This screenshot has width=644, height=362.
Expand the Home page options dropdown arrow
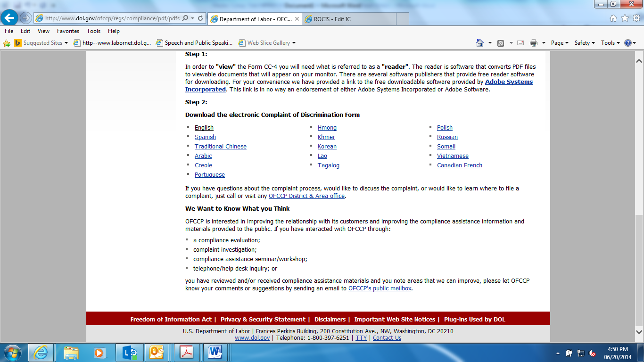click(x=490, y=43)
